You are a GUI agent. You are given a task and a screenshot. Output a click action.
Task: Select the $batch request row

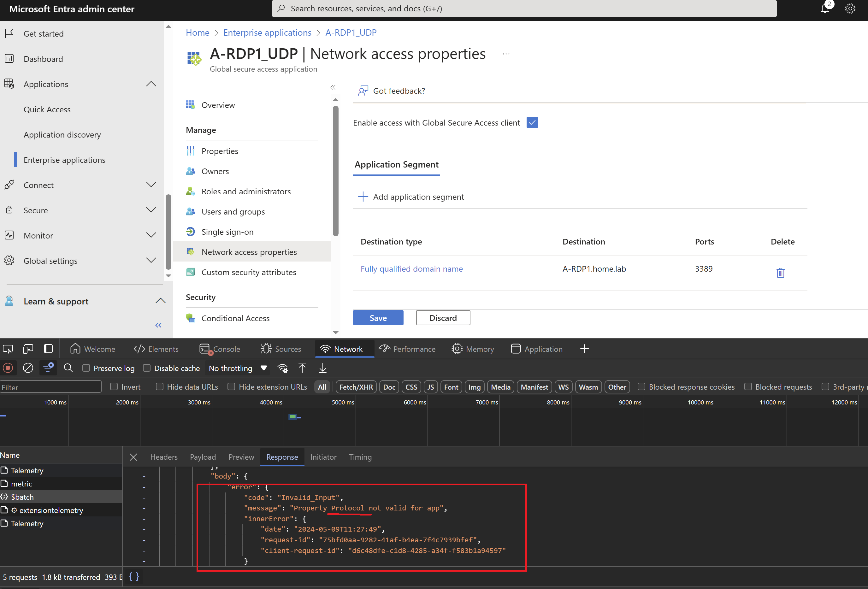coord(61,497)
